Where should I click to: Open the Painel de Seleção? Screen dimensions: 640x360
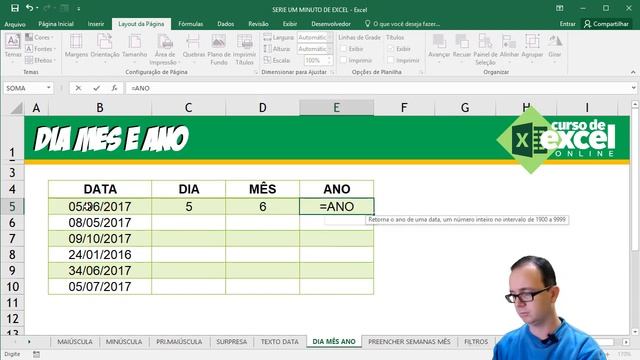pyautogui.click(x=485, y=49)
